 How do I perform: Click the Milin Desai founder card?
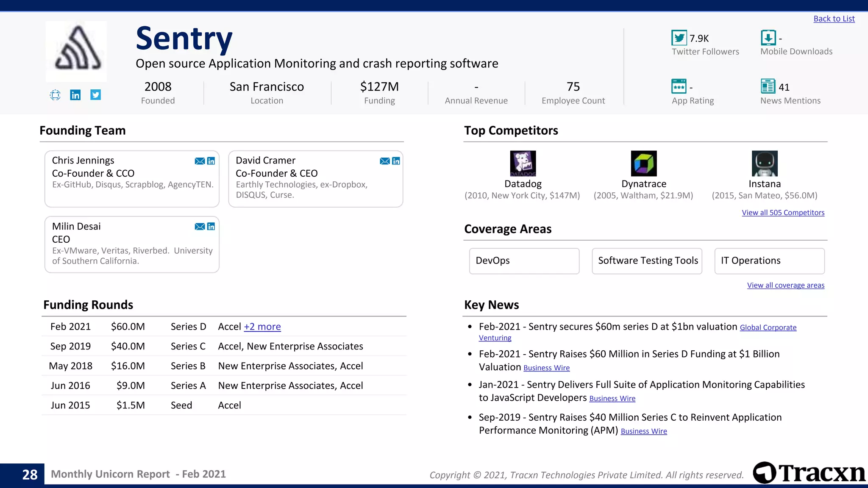[132, 244]
